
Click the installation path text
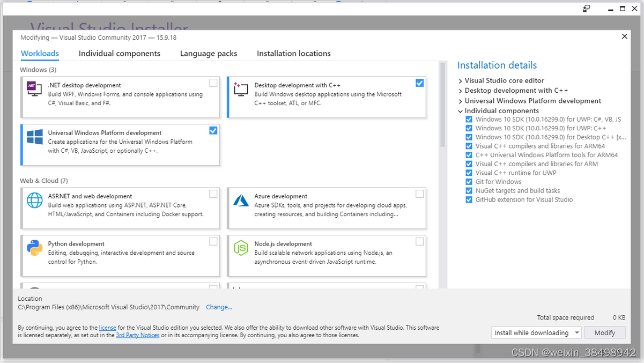tap(109, 307)
